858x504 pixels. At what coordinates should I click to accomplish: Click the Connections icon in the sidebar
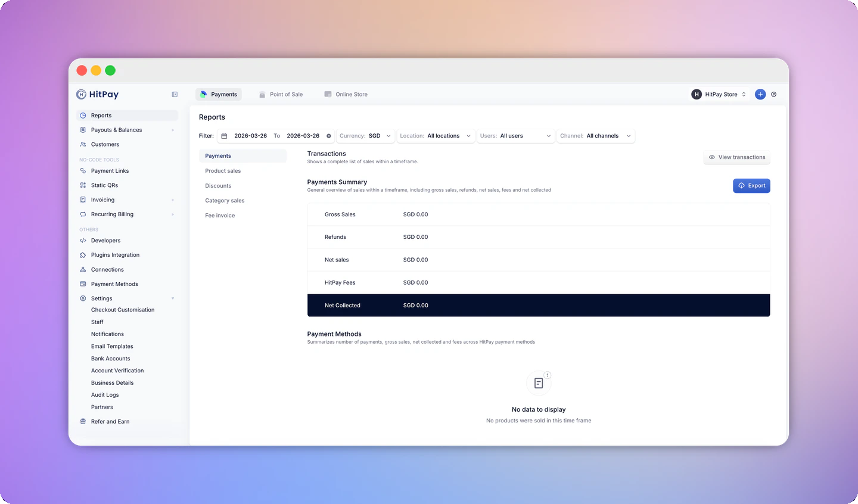pyautogui.click(x=83, y=269)
